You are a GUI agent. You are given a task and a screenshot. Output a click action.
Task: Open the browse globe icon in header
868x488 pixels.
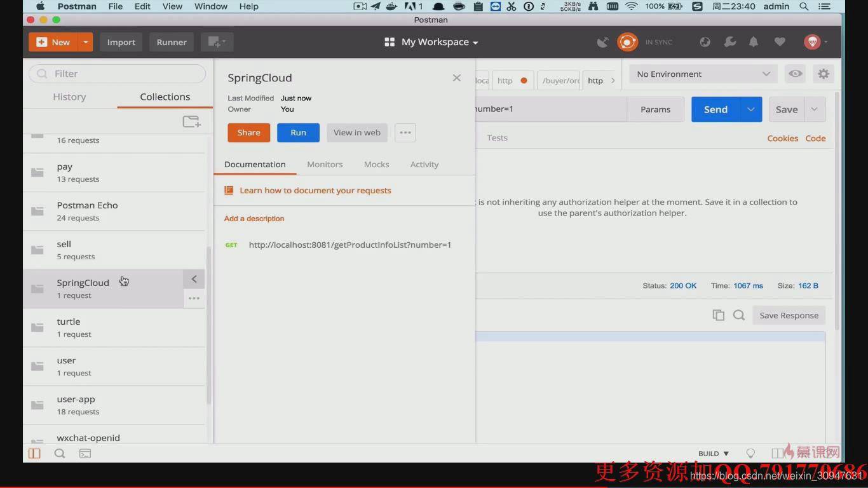pyautogui.click(x=705, y=42)
